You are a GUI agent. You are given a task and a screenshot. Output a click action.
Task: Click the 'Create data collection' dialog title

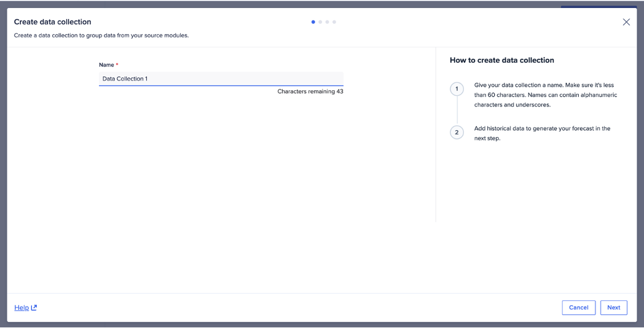point(53,21)
